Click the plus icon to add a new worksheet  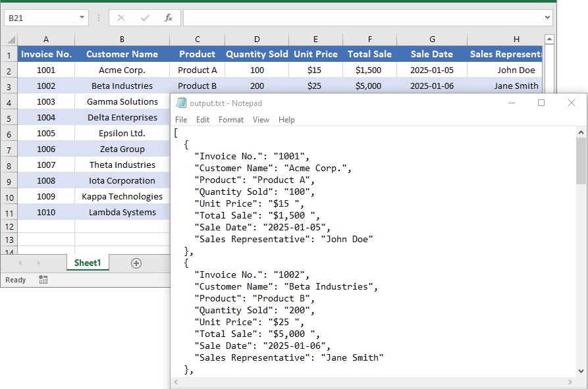pyautogui.click(x=136, y=262)
